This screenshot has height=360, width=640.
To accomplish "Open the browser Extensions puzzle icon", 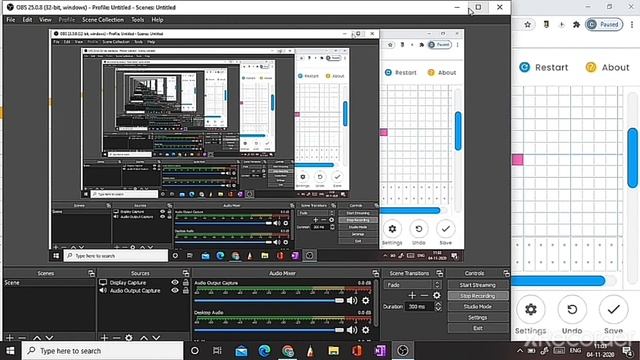I will (x=576, y=24).
